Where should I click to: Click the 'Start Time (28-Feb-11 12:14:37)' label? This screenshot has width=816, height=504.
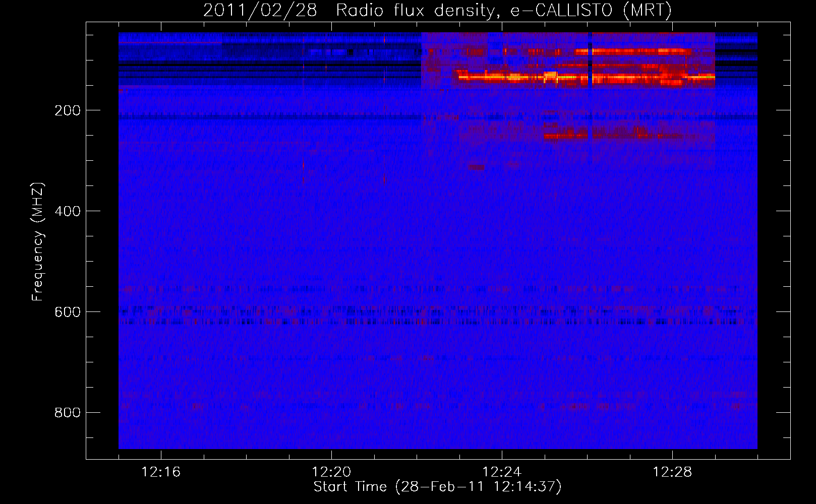click(437, 487)
